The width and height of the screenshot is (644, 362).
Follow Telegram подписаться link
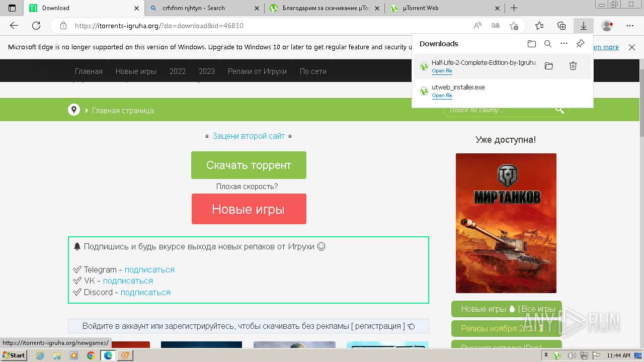[149, 269]
